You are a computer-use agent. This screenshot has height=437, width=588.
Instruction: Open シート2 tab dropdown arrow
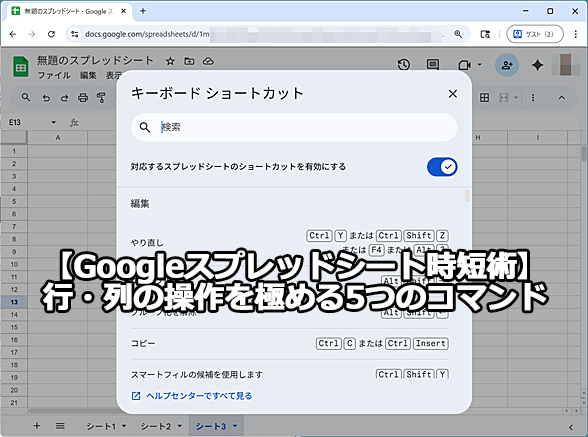180,426
